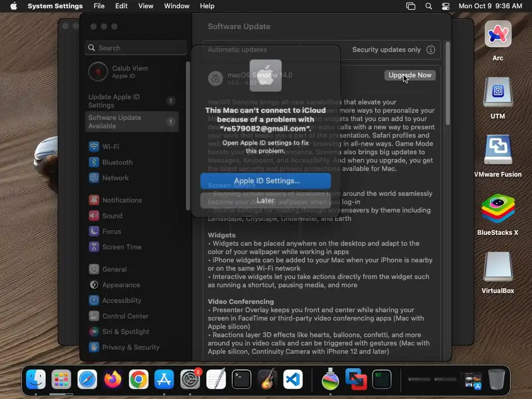532x399 pixels.
Task: Click the Software Update page title
Action: point(239,26)
